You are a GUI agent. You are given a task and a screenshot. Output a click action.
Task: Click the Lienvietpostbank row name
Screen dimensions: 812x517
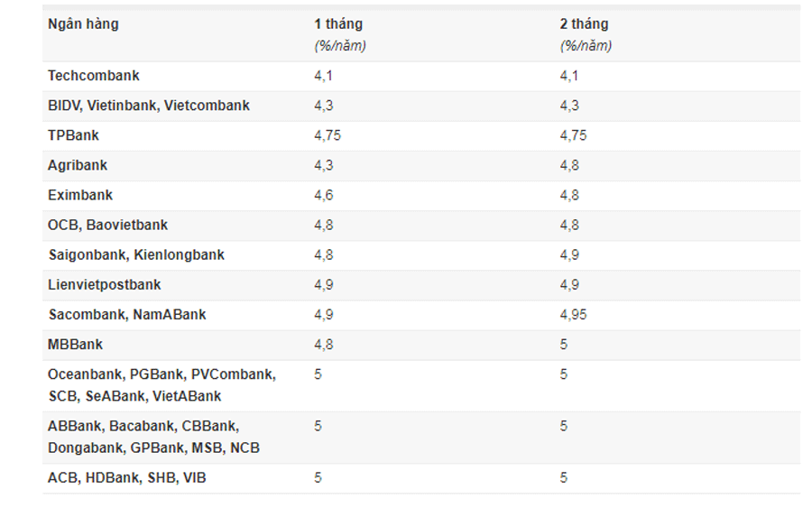[x=105, y=284]
